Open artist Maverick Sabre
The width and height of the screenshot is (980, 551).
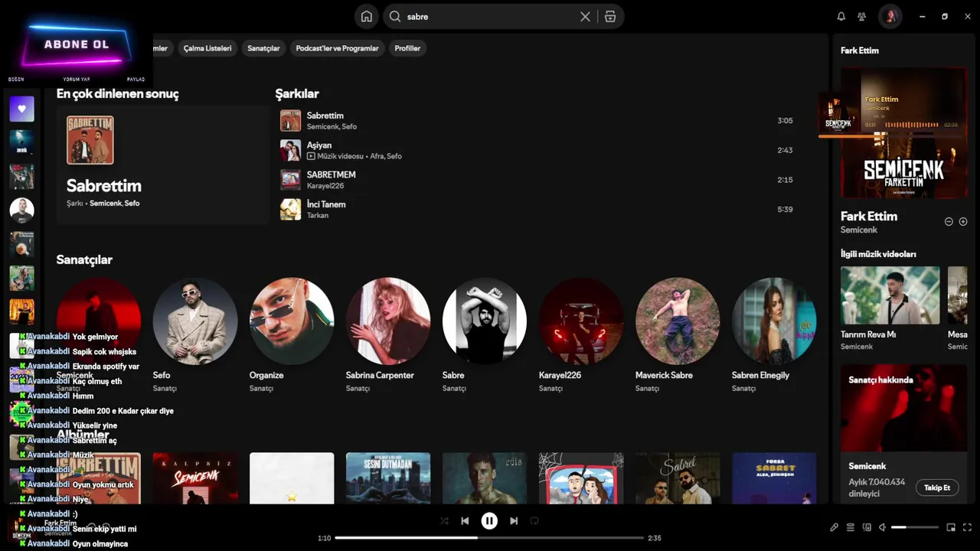coord(678,321)
